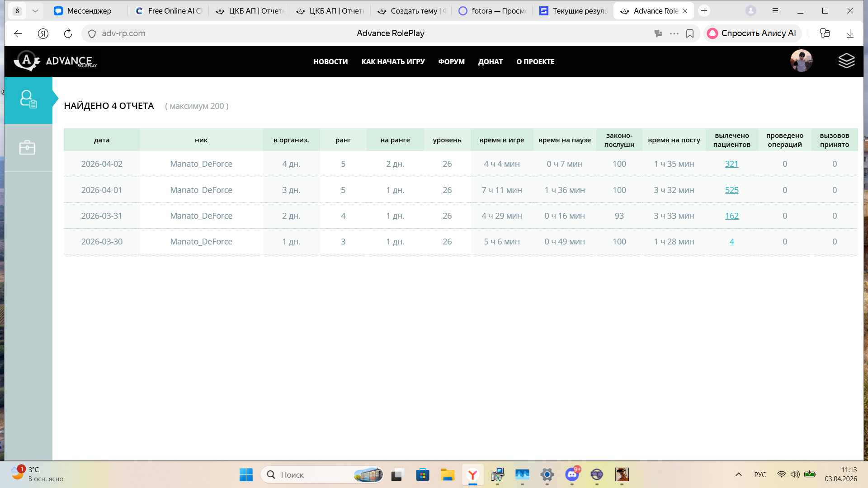Click the page translate icon in address bar
This screenshot has height=488, width=868.
point(658,33)
